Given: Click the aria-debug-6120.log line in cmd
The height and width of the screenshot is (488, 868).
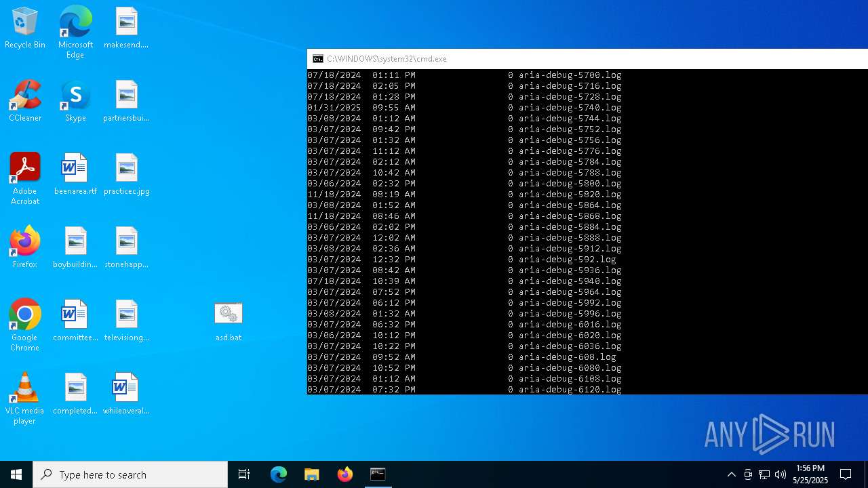Looking at the screenshot, I should [x=465, y=390].
